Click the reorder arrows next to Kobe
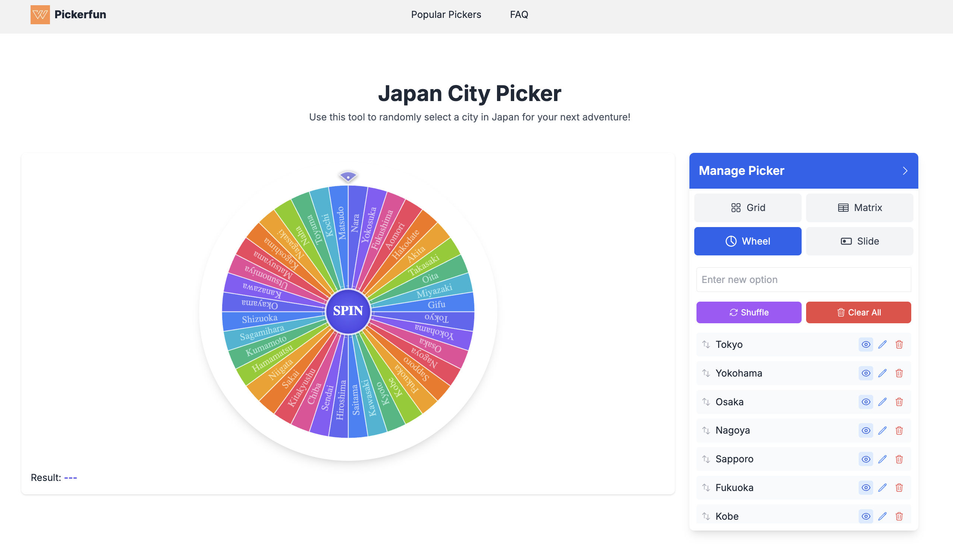 tap(707, 516)
